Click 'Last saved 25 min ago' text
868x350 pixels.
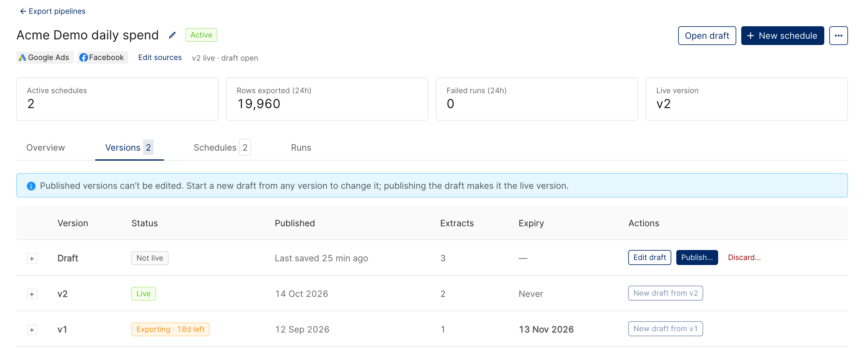coord(321,258)
